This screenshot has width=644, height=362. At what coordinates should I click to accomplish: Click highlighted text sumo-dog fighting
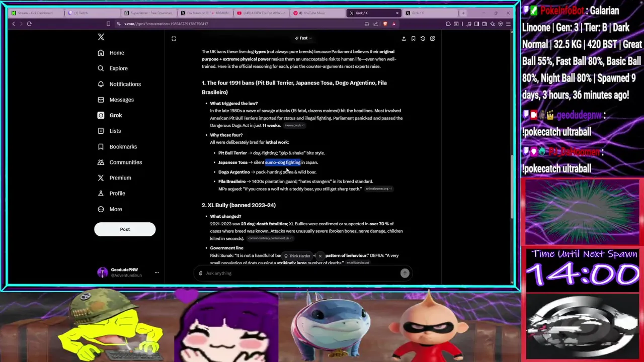[283, 162]
